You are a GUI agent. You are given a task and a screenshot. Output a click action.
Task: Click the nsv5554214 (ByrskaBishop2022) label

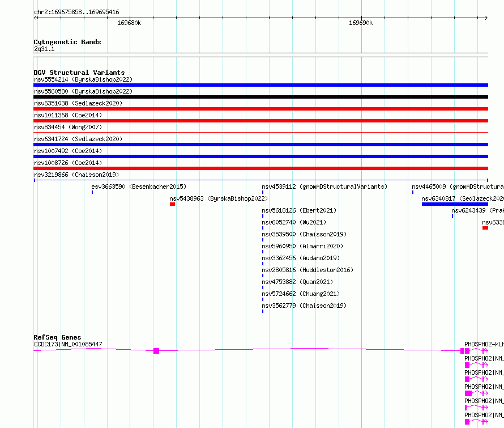(83, 79)
